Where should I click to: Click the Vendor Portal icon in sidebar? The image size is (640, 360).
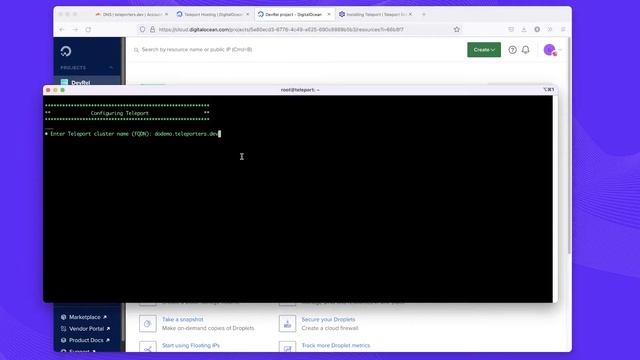(x=63, y=329)
